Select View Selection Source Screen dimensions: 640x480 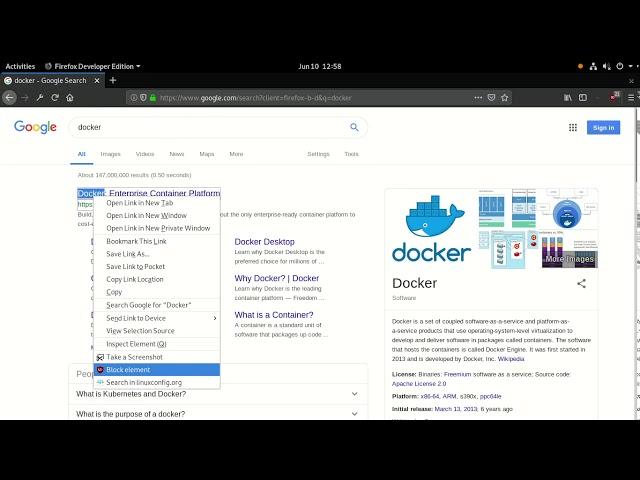coord(157,331)
